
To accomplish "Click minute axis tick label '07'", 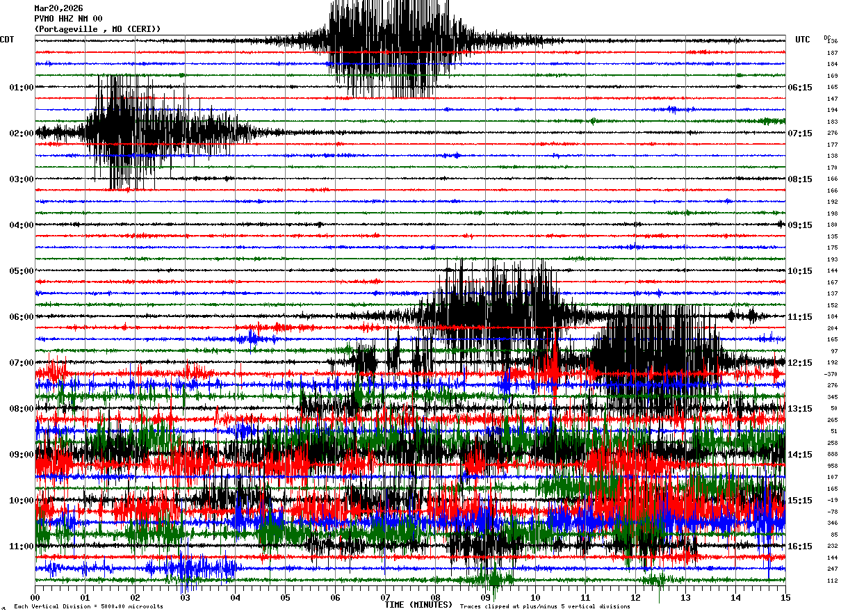I will pos(385,597).
